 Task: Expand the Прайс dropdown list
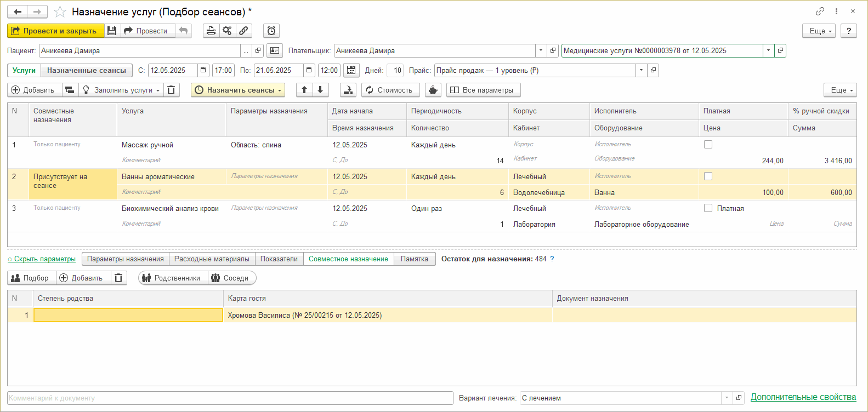[x=641, y=71]
